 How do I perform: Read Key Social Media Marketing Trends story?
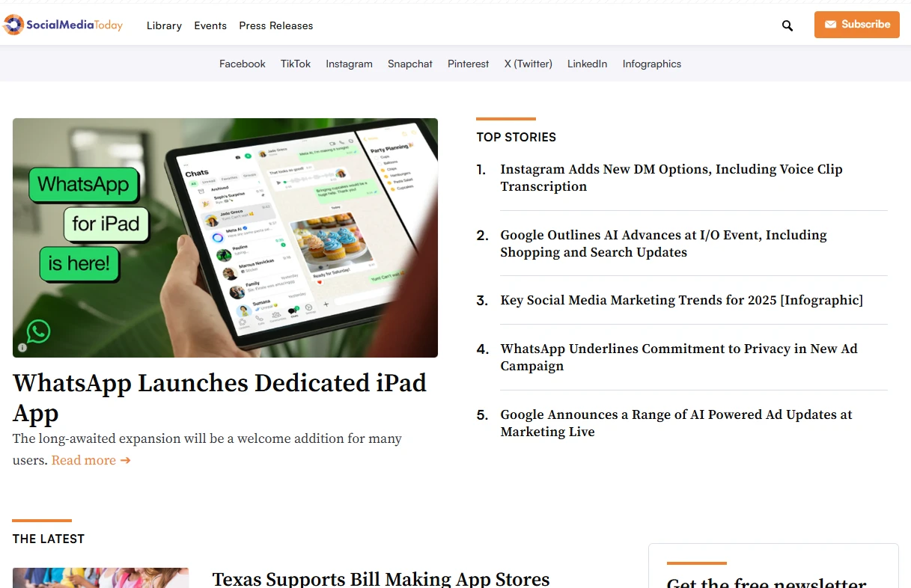(681, 300)
